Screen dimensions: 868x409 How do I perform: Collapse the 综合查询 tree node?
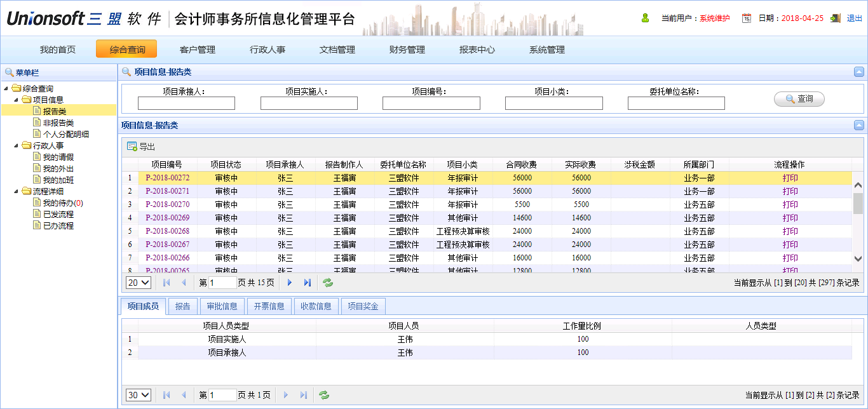click(6, 89)
